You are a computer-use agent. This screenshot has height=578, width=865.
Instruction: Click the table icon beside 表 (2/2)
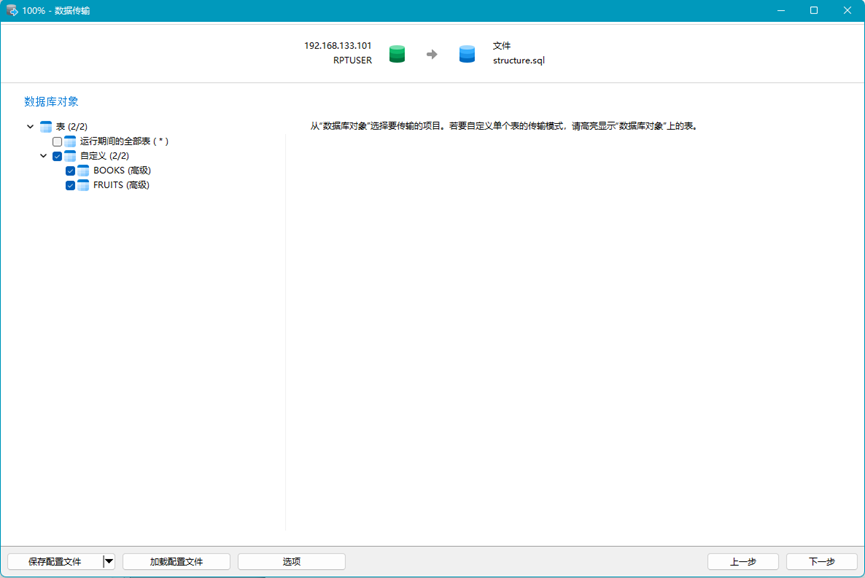(46, 127)
